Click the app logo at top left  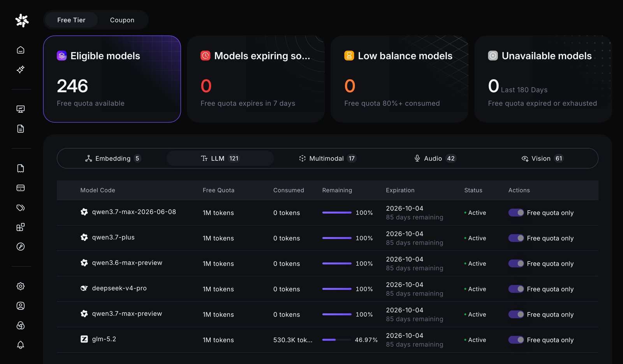click(22, 20)
